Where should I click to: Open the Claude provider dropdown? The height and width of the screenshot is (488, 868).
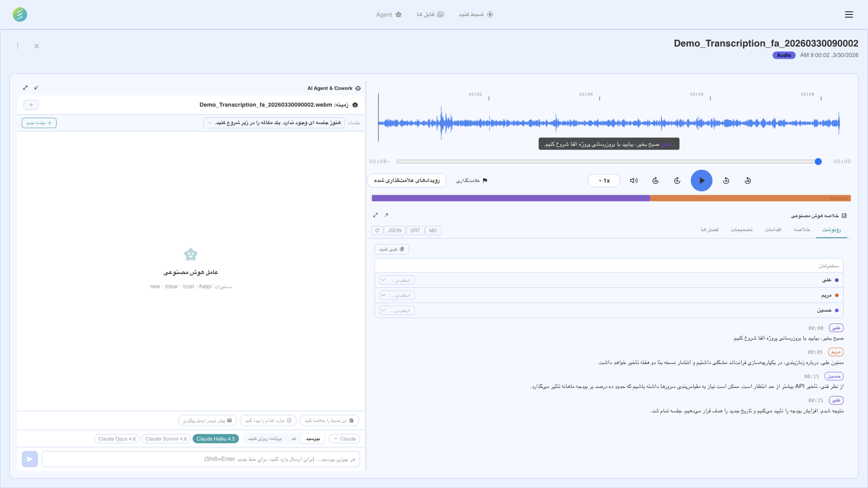[344, 439]
